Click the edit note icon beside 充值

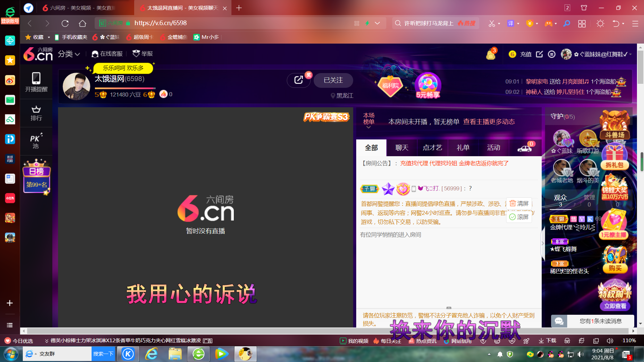(x=539, y=54)
